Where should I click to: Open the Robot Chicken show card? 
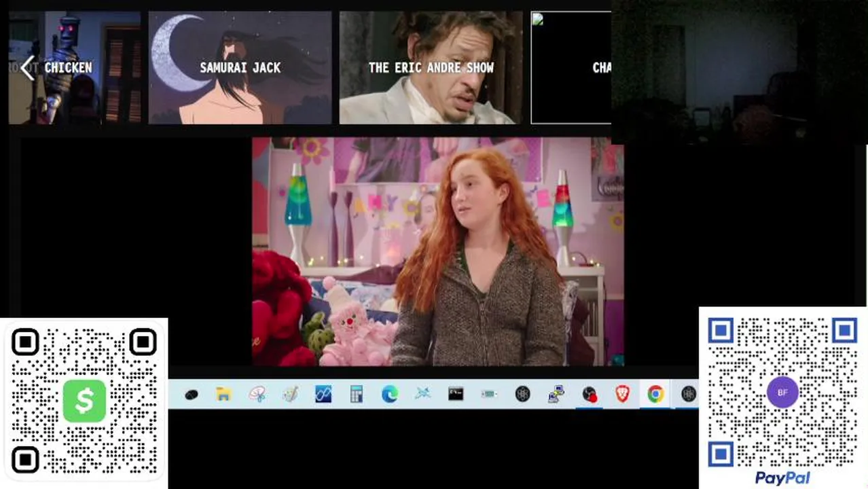coord(75,68)
